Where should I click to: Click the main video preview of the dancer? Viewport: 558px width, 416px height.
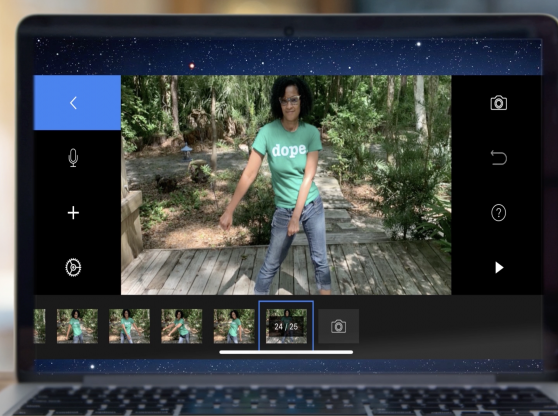[x=286, y=185]
